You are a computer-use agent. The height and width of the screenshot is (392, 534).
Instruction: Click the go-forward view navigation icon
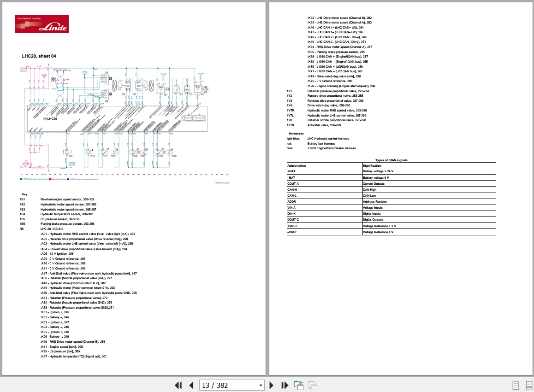pyautogui.click(x=312, y=385)
